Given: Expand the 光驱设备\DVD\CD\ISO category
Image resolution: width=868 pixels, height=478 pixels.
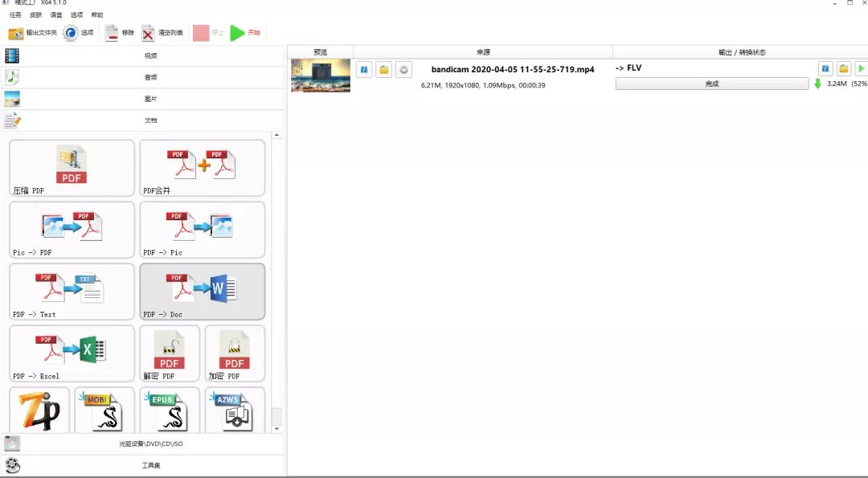Looking at the screenshot, I should (x=143, y=443).
